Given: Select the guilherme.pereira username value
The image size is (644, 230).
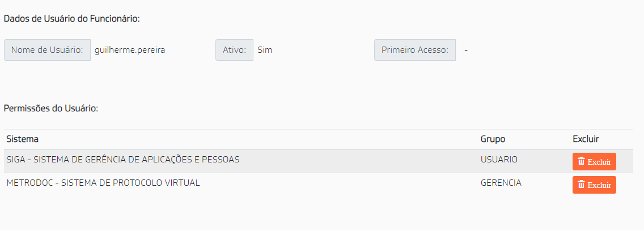Looking at the screenshot, I should [130, 50].
